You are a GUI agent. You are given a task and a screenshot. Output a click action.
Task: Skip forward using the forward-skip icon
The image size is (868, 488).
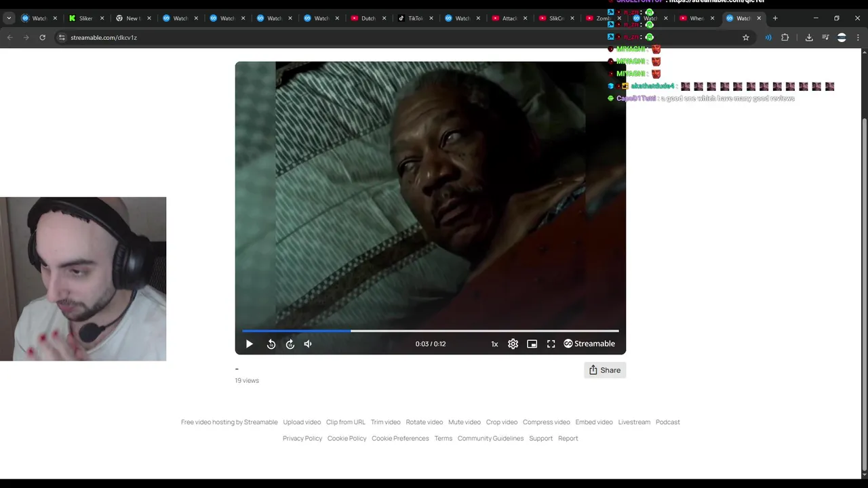(290, 344)
